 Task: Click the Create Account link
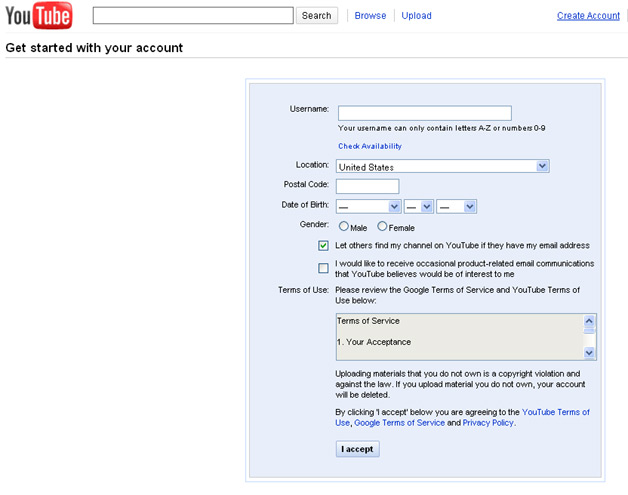[x=588, y=16]
